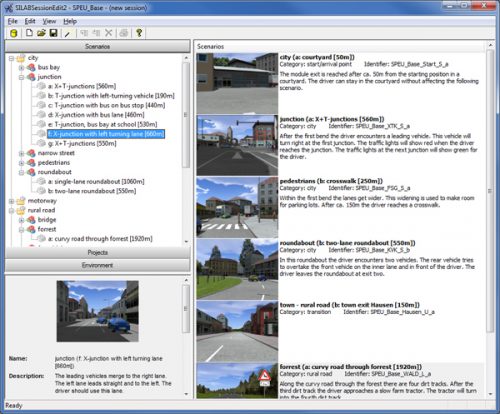Image resolution: width=500 pixels, height=414 pixels.
Task: Open the Help menu
Action: click(70, 21)
